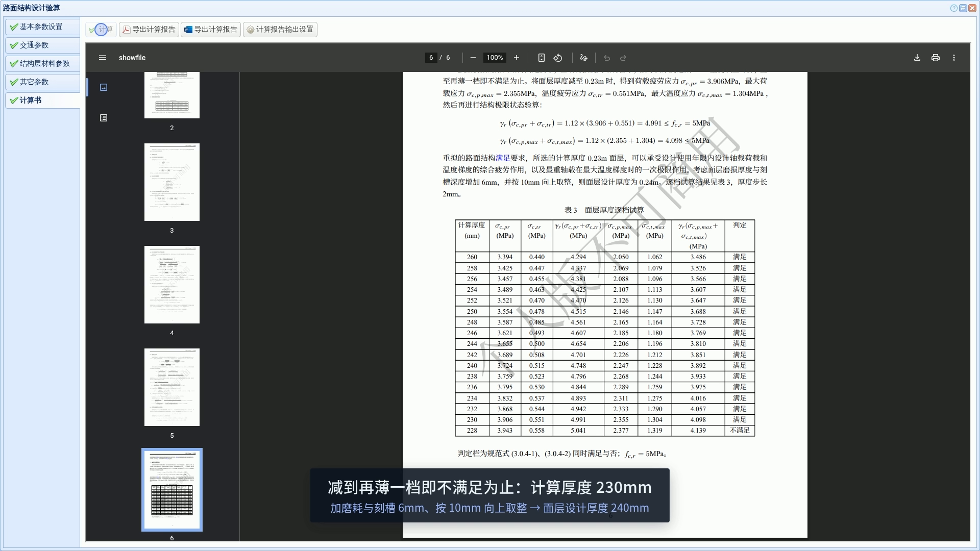Screen dimensions: 980x551
Task: Redo the PDF annotation
Action: point(623,58)
